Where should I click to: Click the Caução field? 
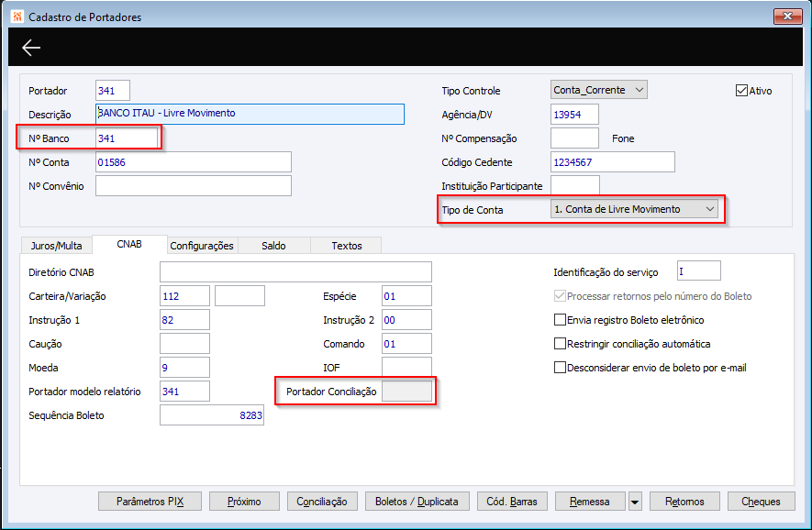click(x=184, y=344)
